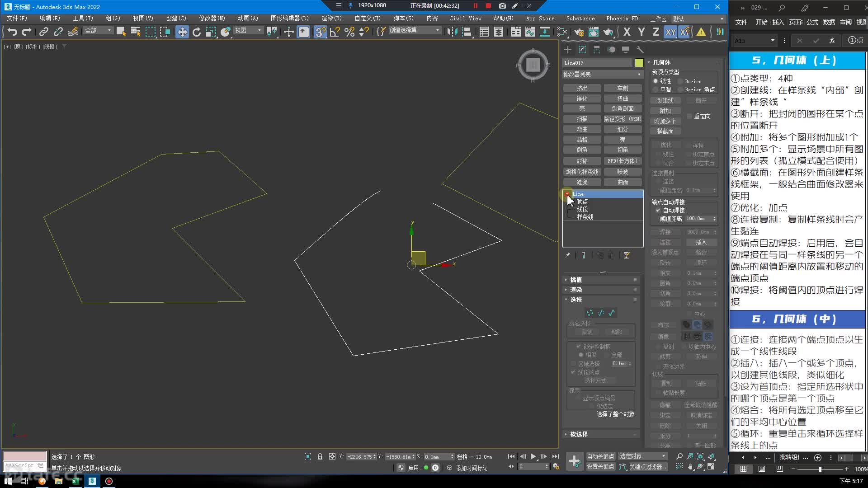This screenshot has width=868, height=488.
Task: Choose Rectangular Selection Region tool
Action: pos(150,32)
